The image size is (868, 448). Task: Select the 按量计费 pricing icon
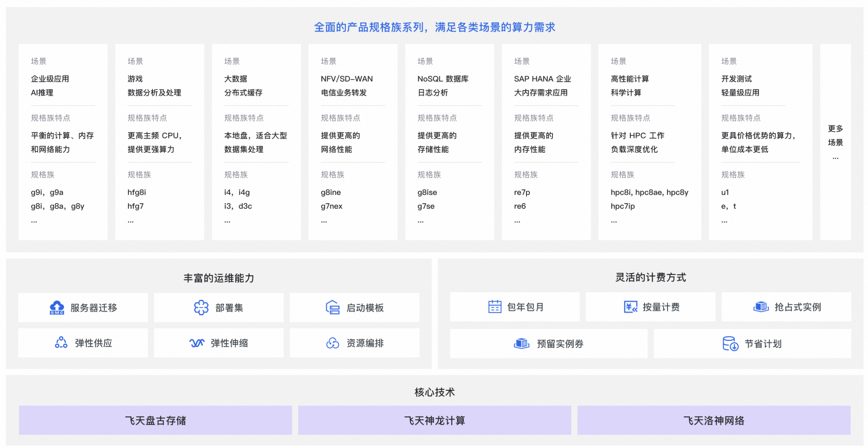[631, 307]
